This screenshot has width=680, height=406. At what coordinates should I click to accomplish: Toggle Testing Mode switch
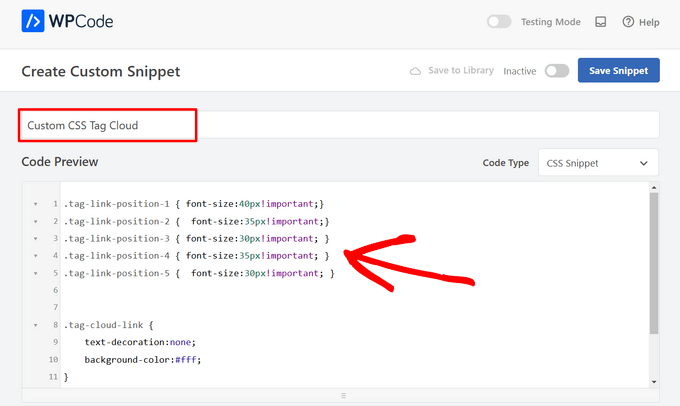499,21
